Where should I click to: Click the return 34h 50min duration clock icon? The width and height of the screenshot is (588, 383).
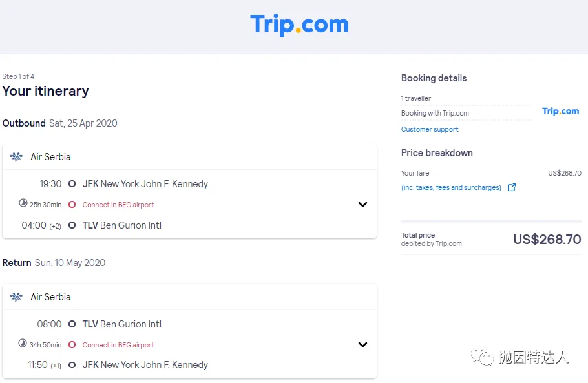[x=23, y=343]
